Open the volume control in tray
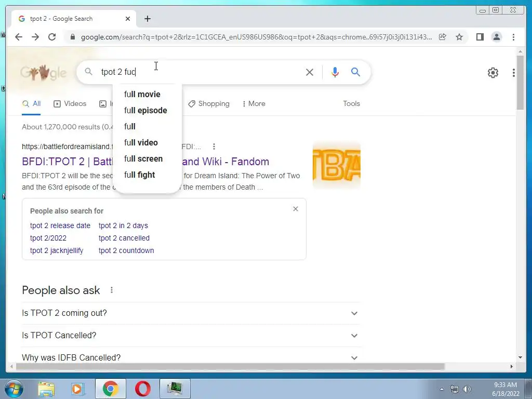 467,389
